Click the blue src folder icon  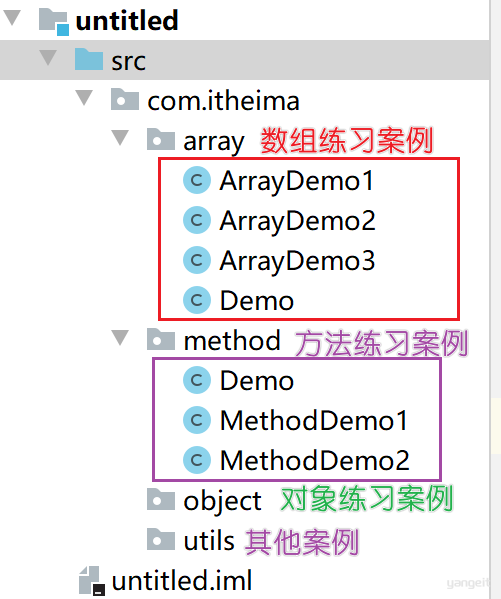[89, 59]
